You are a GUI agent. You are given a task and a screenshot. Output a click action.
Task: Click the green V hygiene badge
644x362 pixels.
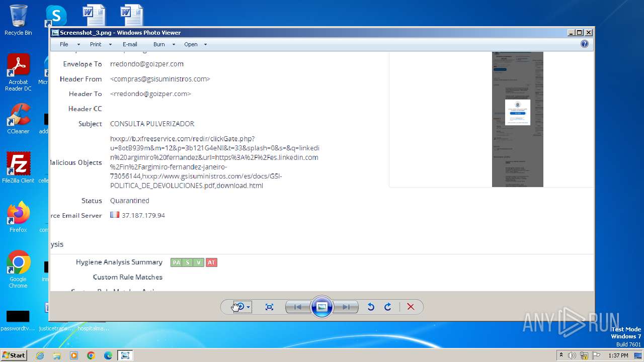pos(199,262)
